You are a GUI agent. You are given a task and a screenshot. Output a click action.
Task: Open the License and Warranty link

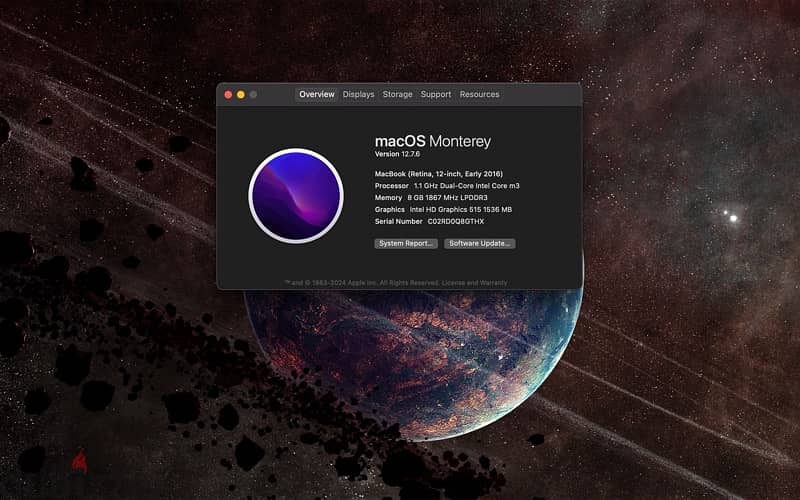[x=474, y=283]
